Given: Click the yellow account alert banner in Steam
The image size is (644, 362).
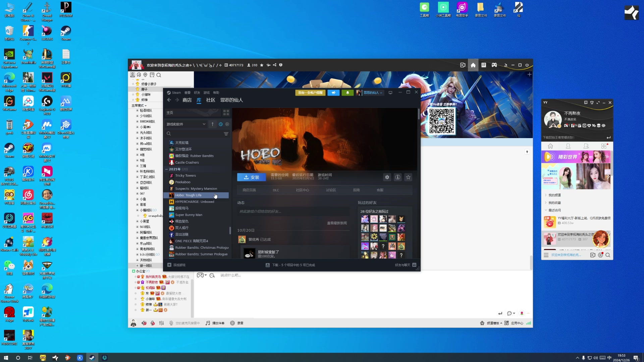Looking at the screenshot, I should pos(310,93).
